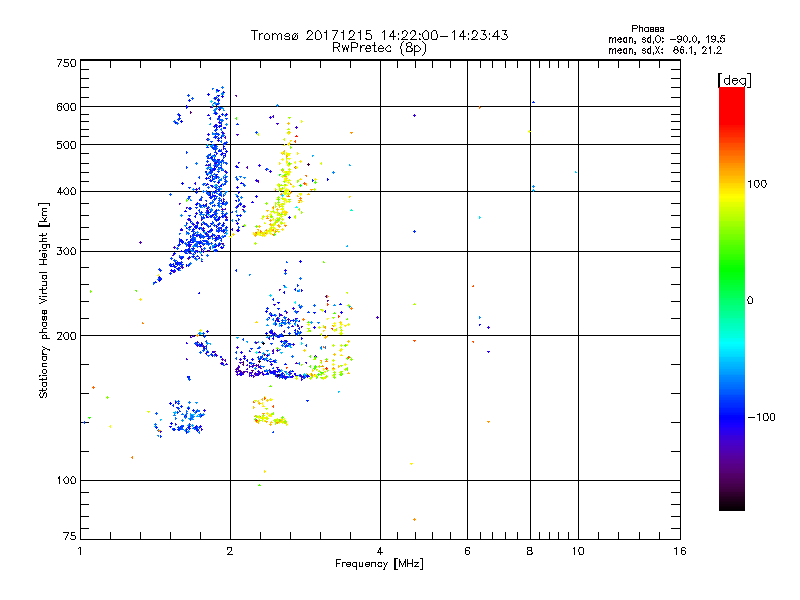
Task: Click the y-axis tick label '750'
Action: point(66,63)
